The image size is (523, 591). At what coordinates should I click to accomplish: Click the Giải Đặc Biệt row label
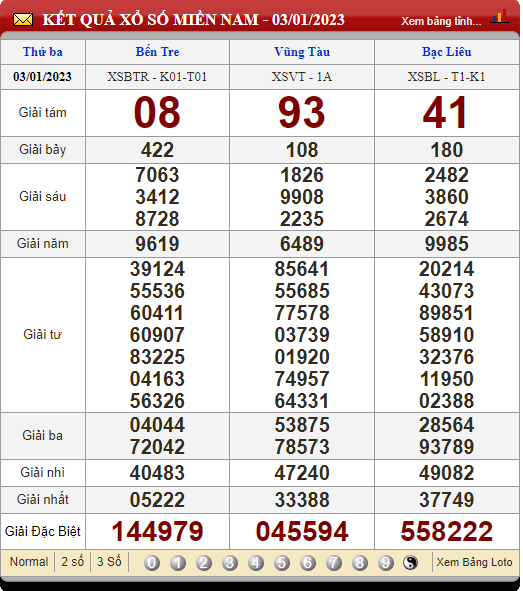pos(43,531)
